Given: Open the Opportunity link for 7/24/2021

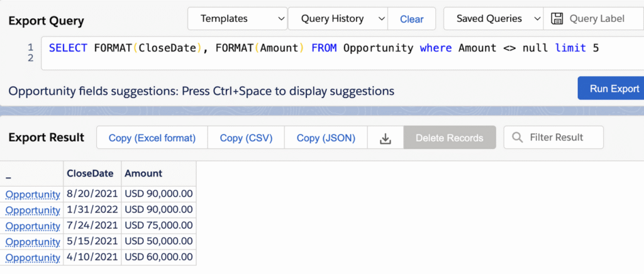Looking at the screenshot, I should pos(33,226).
